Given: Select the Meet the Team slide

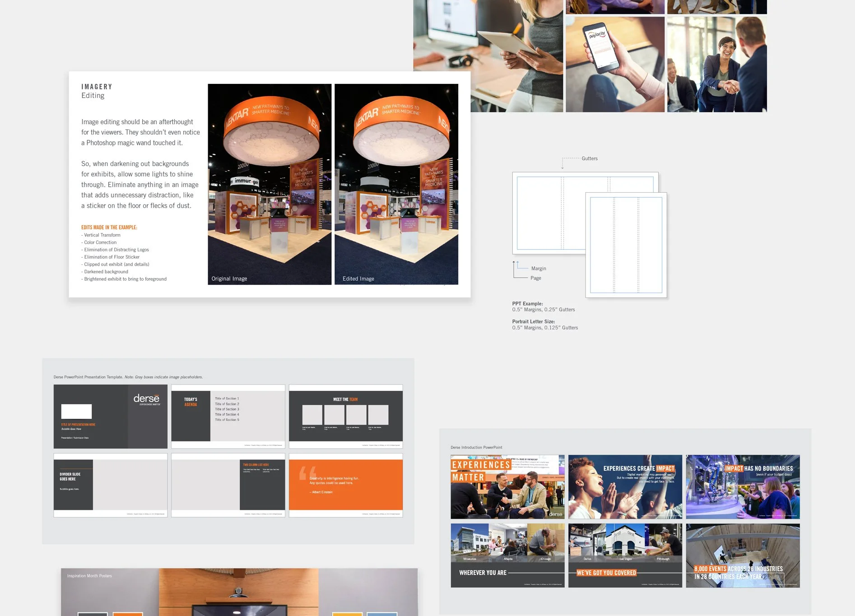Looking at the screenshot, I should pos(346,417).
